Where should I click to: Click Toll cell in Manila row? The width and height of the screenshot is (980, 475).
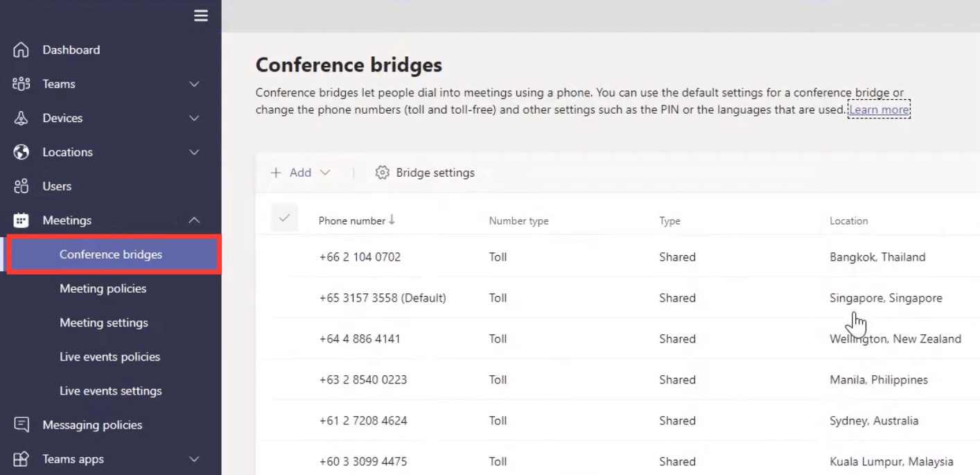[498, 379]
